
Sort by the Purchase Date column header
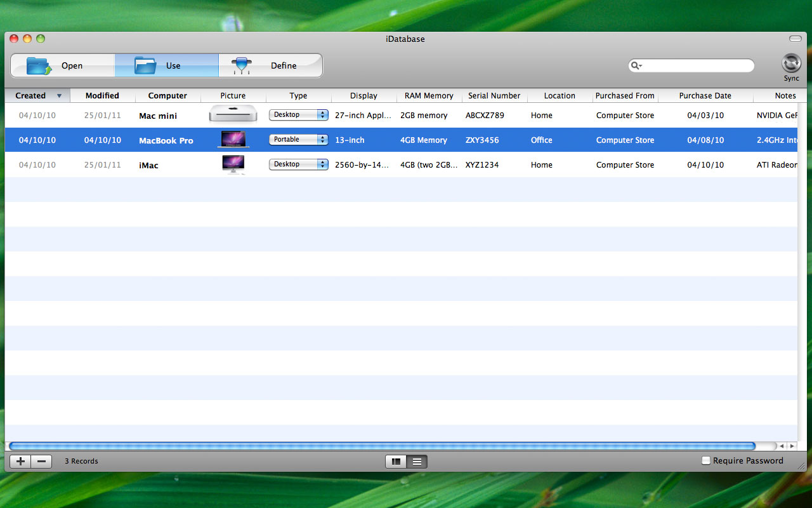coord(705,96)
